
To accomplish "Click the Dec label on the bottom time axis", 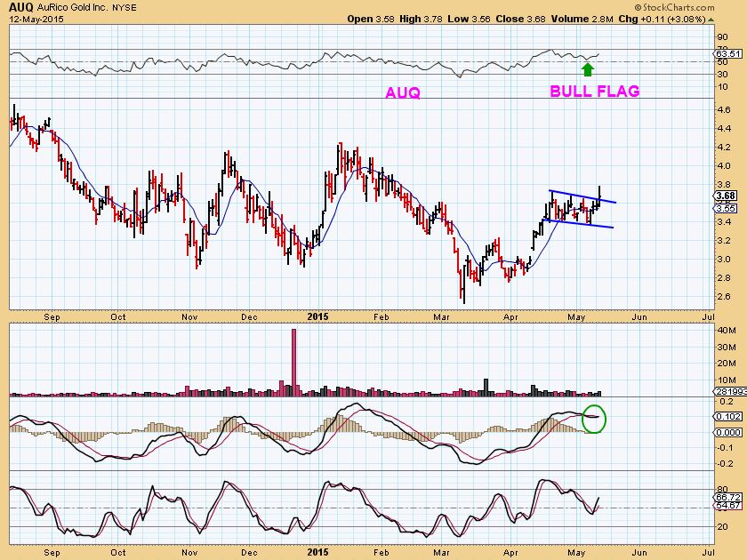I will click(249, 552).
